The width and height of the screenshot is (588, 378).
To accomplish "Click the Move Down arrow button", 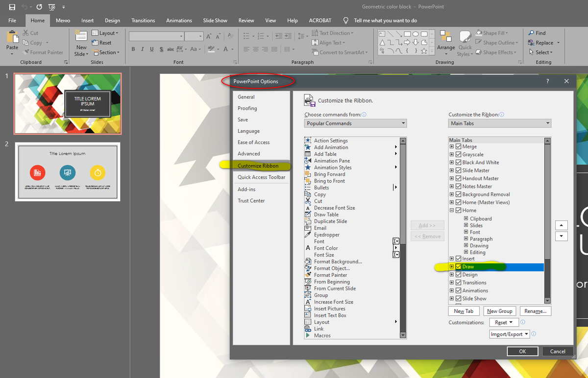I will pos(561,236).
